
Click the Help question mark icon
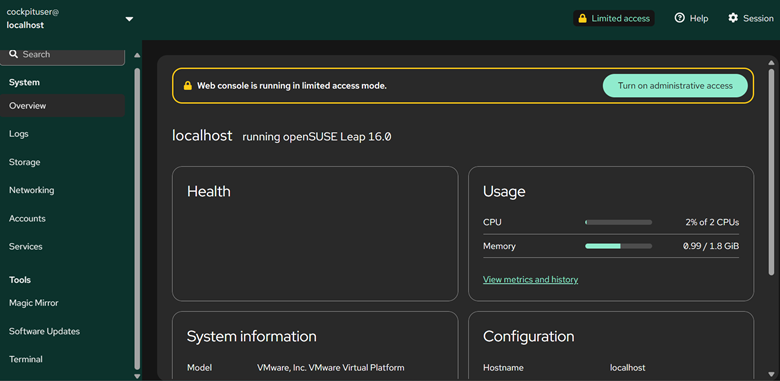680,18
